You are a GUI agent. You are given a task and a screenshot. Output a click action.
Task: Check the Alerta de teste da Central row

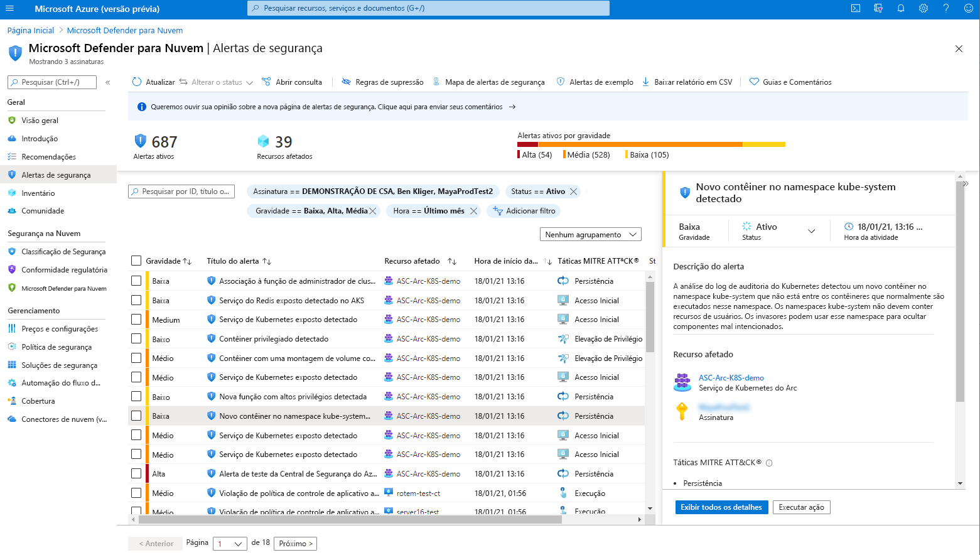pos(136,473)
